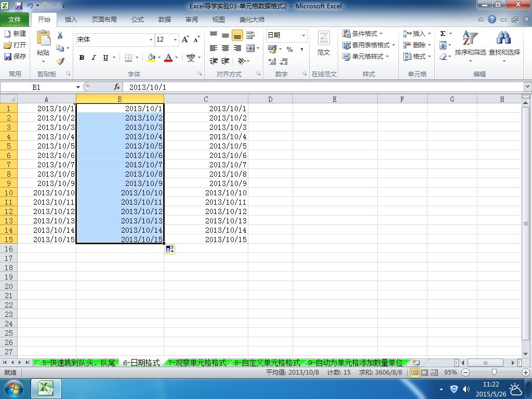Click column C header

tap(206, 99)
